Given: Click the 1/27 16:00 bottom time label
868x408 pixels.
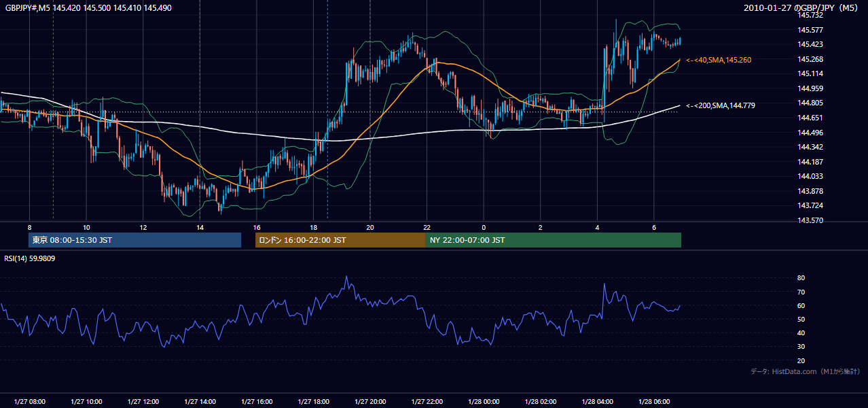Looking at the screenshot, I should [257, 402].
